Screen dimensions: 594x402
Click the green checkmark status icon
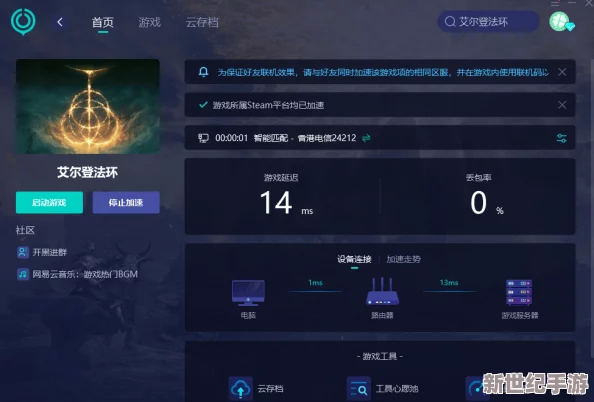(203, 105)
